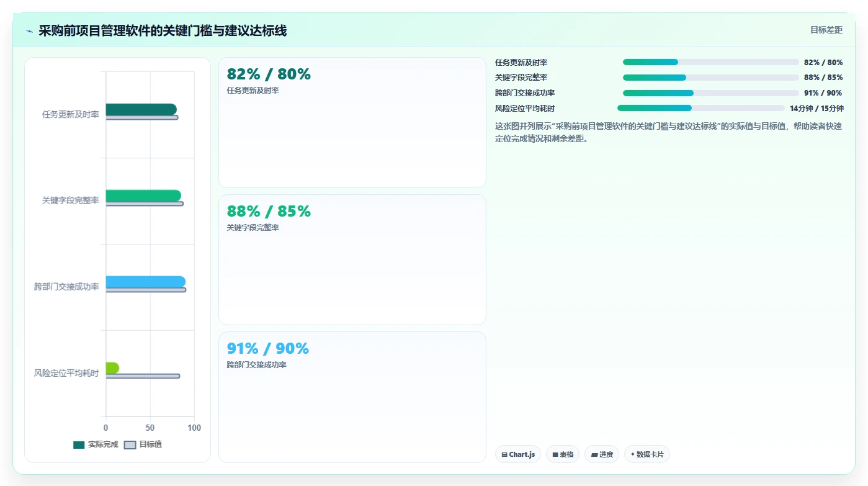
Task: Click the 任务更新及时率 label in progress list
Action: tap(521, 62)
